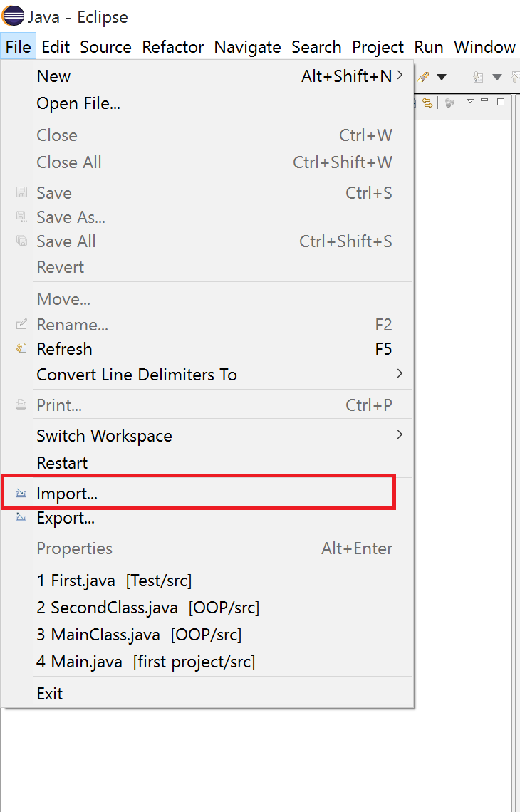Click the gray spheres icon in view toolbar

click(449, 103)
